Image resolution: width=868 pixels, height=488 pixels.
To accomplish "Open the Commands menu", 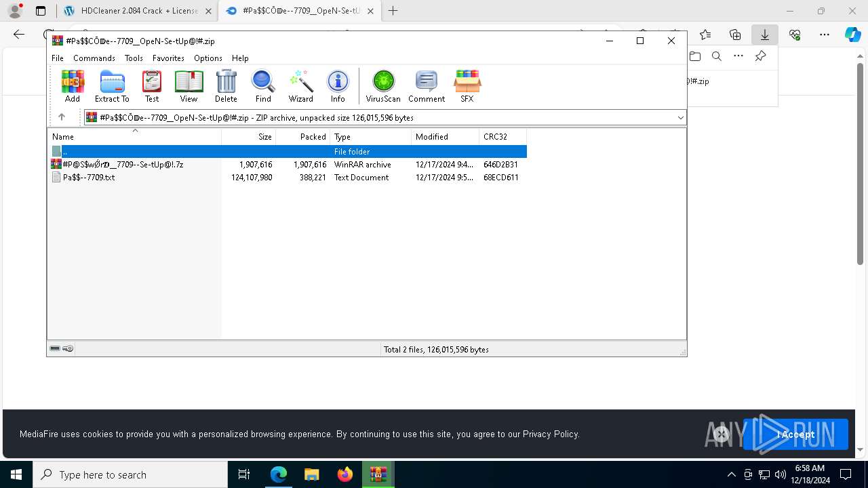I will coord(94,58).
